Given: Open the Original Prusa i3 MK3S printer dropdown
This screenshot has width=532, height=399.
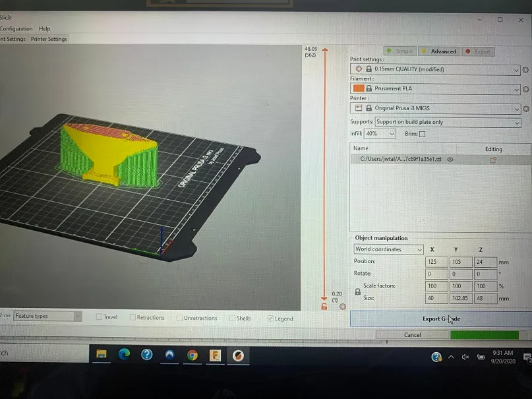Looking at the screenshot, I should [435, 109].
